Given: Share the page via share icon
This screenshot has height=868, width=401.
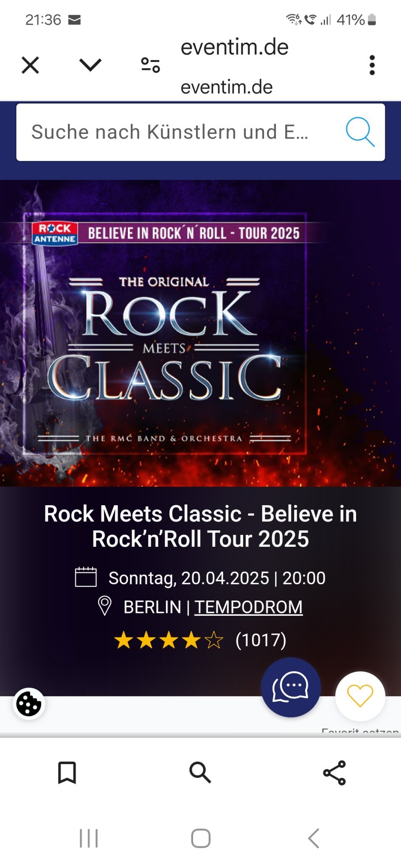Looking at the screenshot, I should (x=334, y=773).
